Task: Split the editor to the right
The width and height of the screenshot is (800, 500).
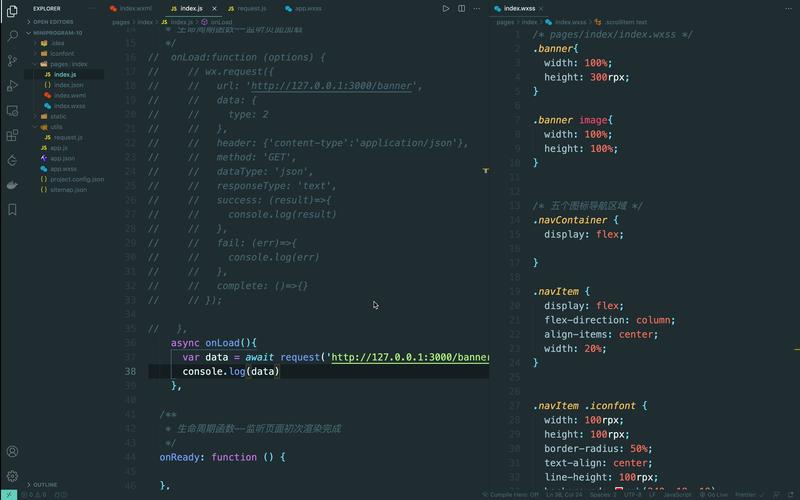Action: [x=461, y=8]
